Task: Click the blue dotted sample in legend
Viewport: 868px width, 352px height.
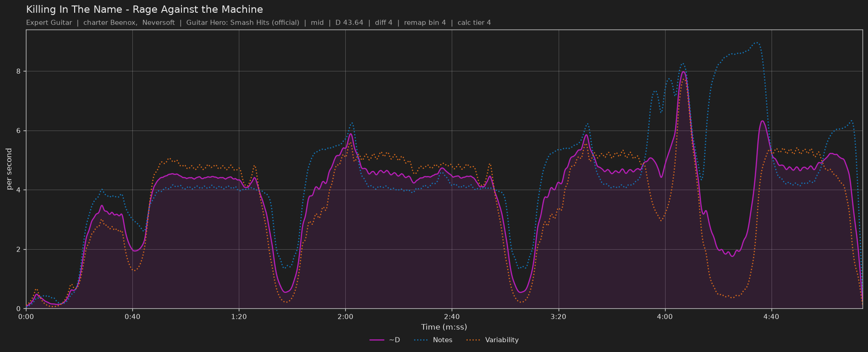Action: (x=422, y=340)
